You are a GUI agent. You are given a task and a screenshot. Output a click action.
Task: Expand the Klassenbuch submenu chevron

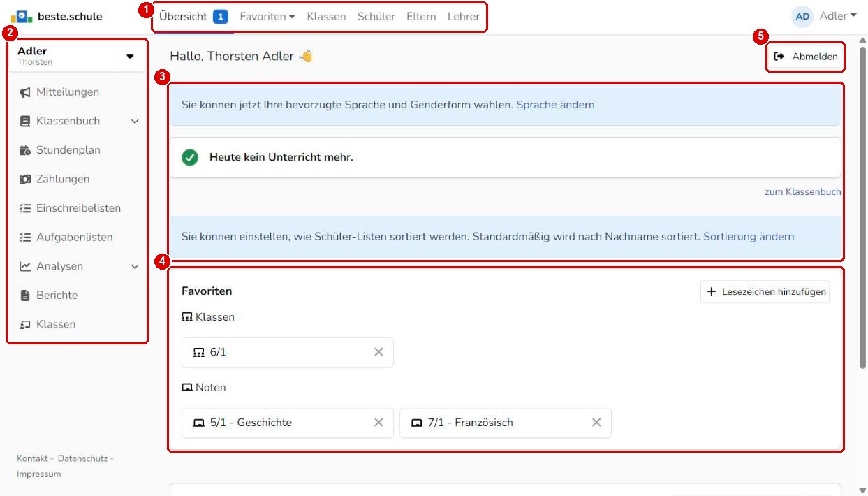click(135, 122)
